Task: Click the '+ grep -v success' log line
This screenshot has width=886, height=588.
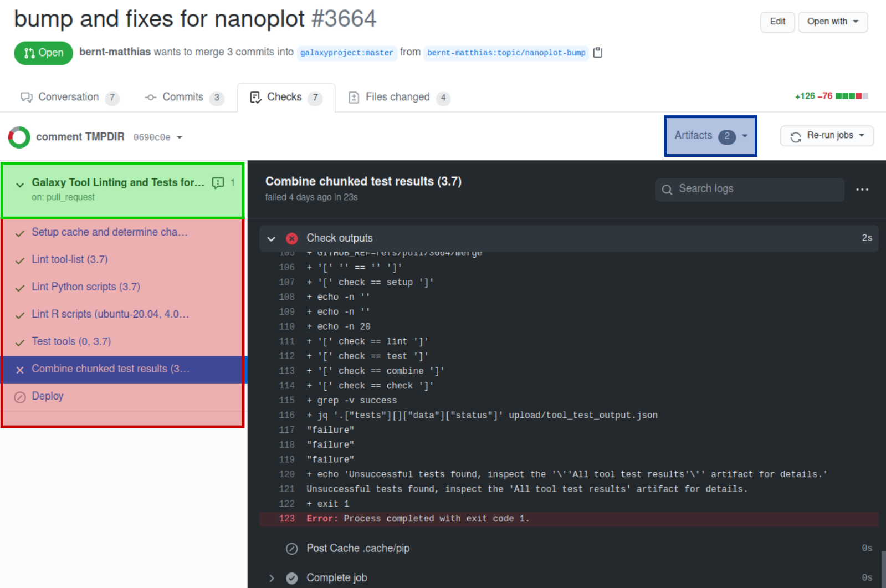Action: click(x=352, y=400)
